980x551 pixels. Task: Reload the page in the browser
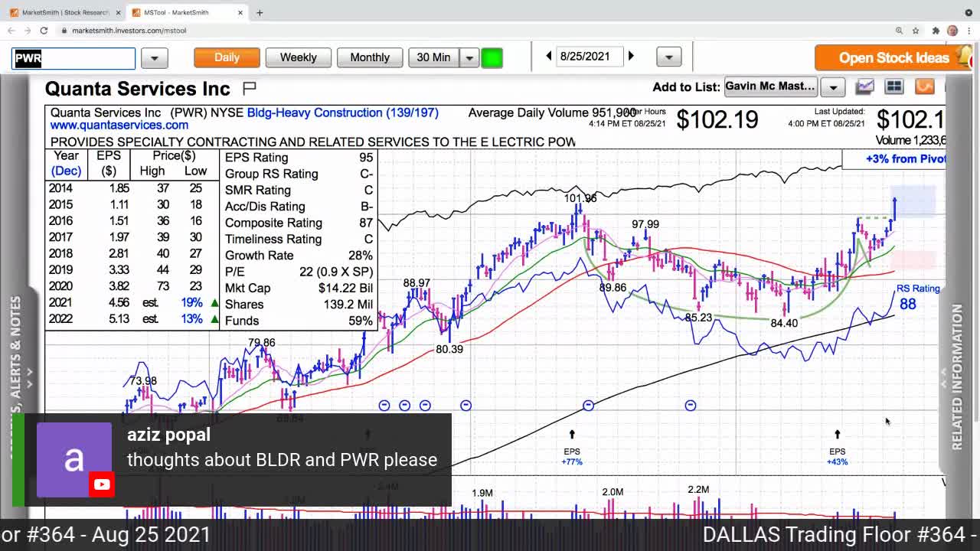coord(44,31)
